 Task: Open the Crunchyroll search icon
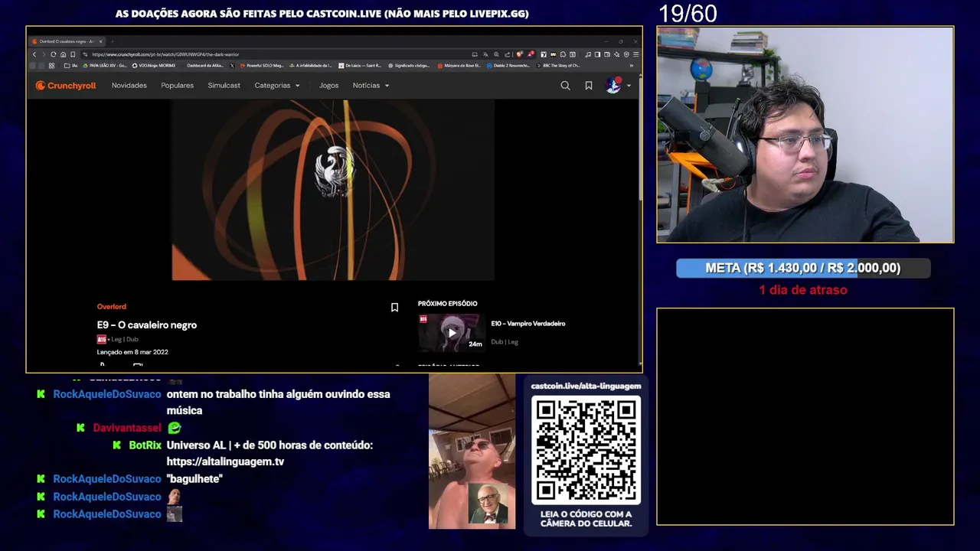(x=565, y=86)
